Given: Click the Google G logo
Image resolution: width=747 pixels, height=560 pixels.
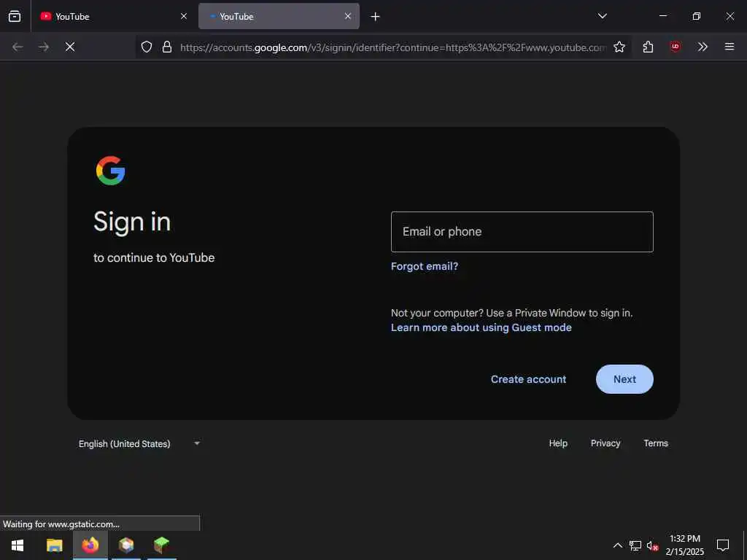Looking at the screenshot, I should point(111,171).
